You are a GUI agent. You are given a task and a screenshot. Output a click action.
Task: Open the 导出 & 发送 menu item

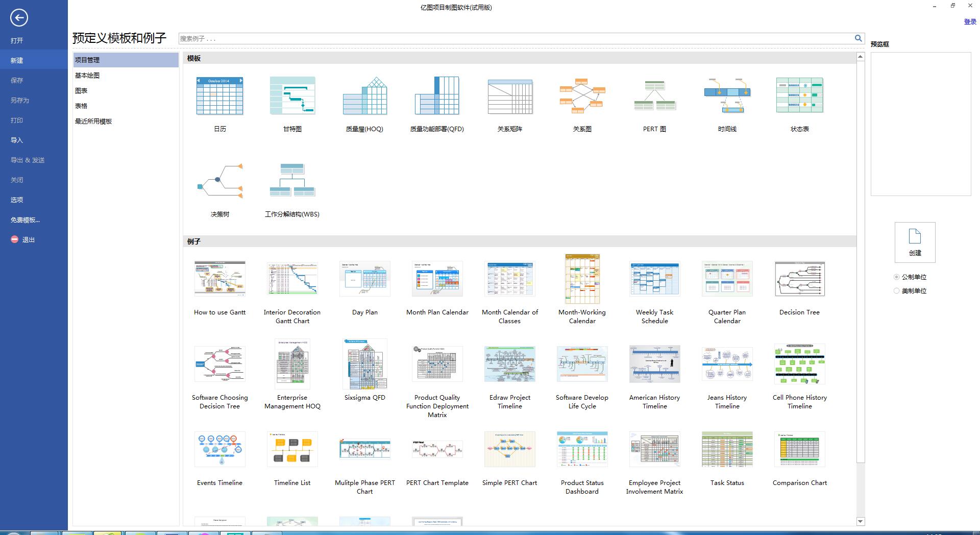point(28,160)
